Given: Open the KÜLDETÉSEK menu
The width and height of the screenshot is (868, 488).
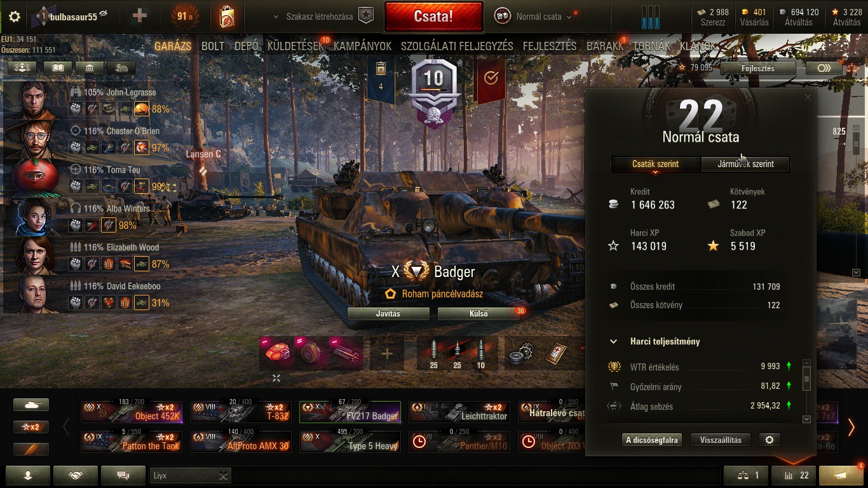Looking at the screenshot, I should 298,46.
